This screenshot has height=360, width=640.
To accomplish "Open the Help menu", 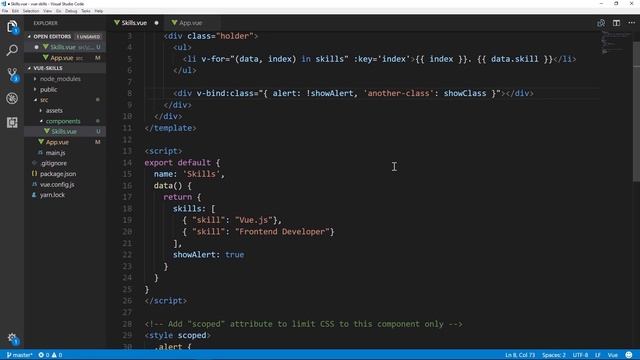I will (99, 11).
